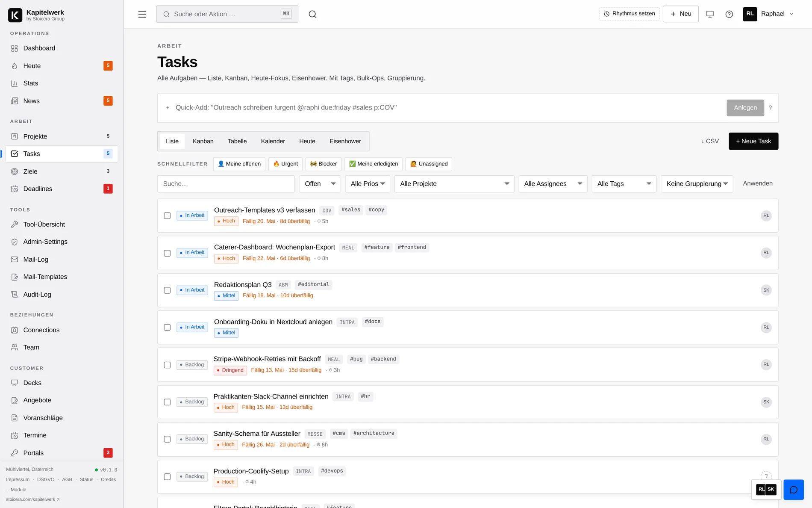Open Angebote document icon
Image resolution: width=812 pixels, height=508 pixels.
pyautogui.click(x=15, y=401)
